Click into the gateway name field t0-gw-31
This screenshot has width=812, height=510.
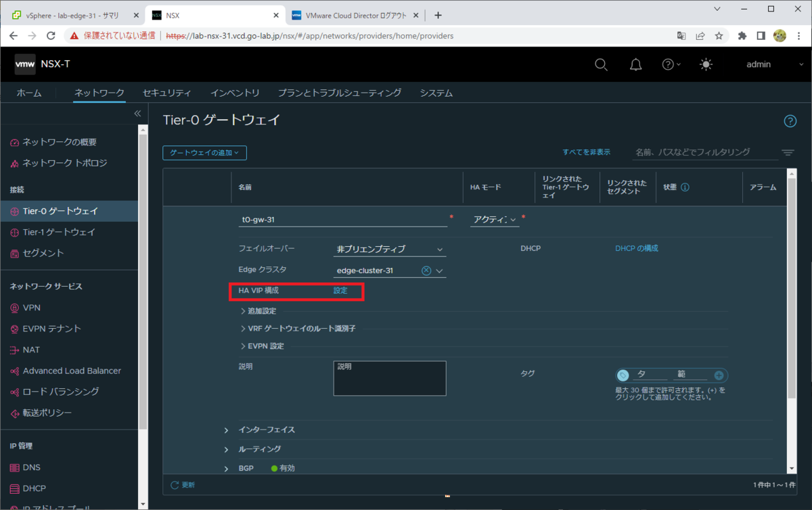343,219
